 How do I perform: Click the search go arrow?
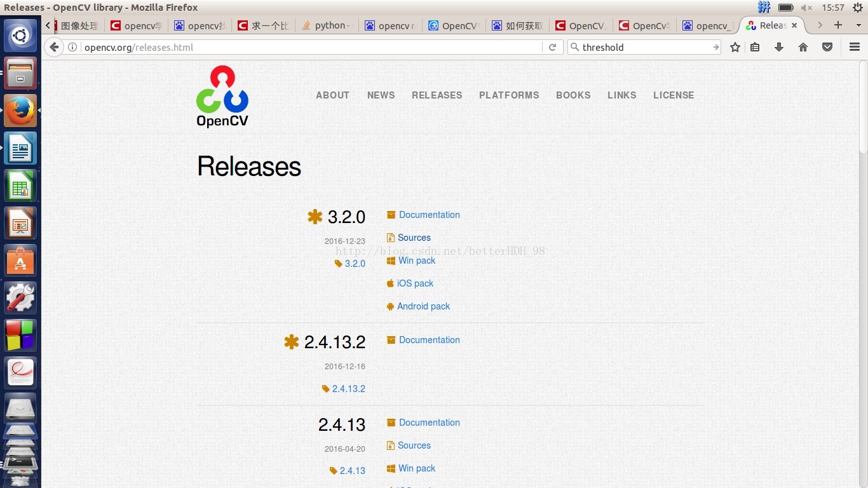(x=715, y=47)
